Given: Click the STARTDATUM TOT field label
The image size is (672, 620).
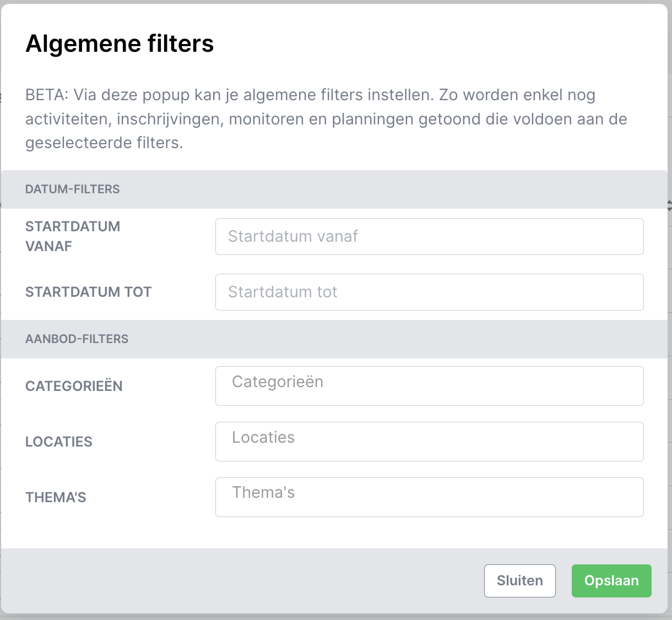Looking at the screenshot, I should click(x=88, y=292).
